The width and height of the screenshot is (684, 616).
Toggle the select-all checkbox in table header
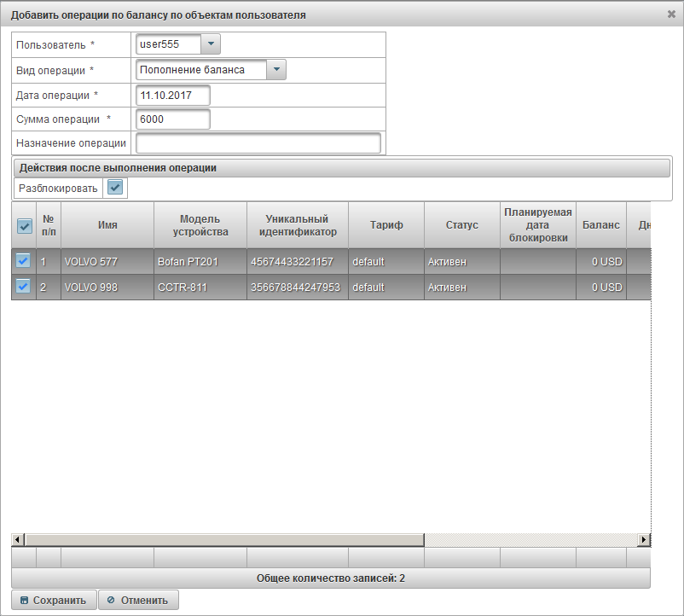pyautogui.click(x=24, y=226)
